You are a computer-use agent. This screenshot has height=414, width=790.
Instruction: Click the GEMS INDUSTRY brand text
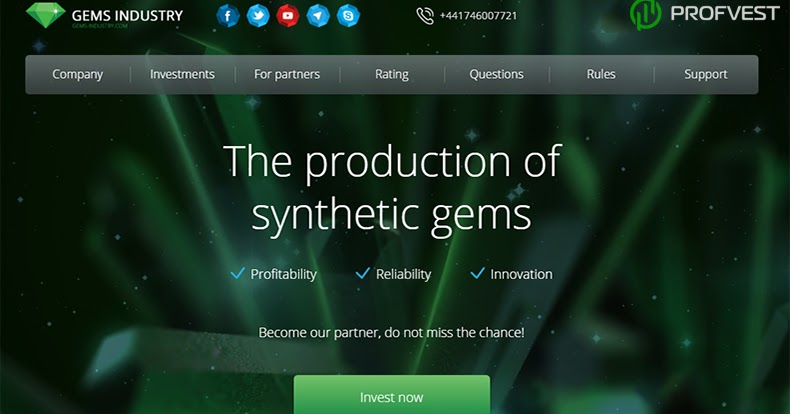[127, 16]
